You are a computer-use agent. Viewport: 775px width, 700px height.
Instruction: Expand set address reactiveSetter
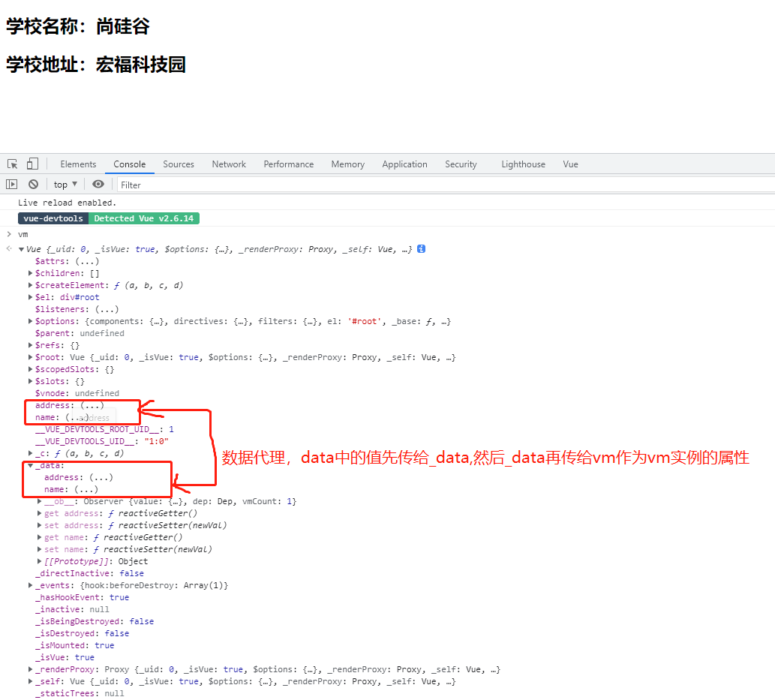click(40, 525)
